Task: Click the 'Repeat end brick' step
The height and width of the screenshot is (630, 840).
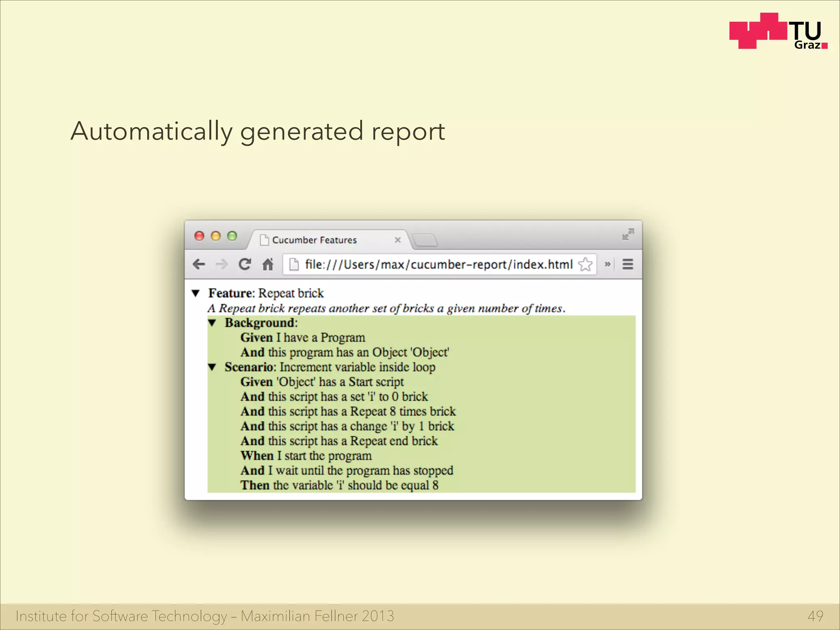Action: click(339, 441)
